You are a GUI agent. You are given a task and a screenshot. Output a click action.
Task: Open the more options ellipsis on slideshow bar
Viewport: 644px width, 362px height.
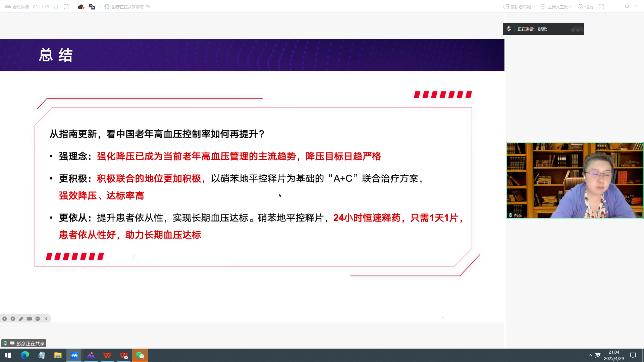tap(38, 319)
